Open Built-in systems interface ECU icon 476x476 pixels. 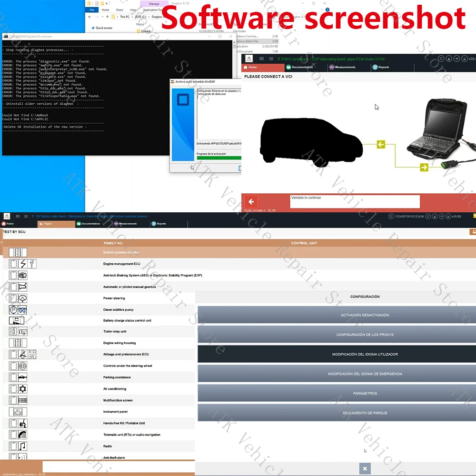pyautogui.click(x=18, y=252)
